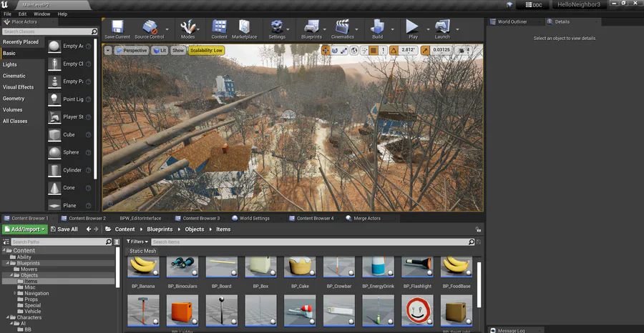The image size is (644, 333).
Task: Toggle rotation snapping triangle button
Action: tap(394, 51)
